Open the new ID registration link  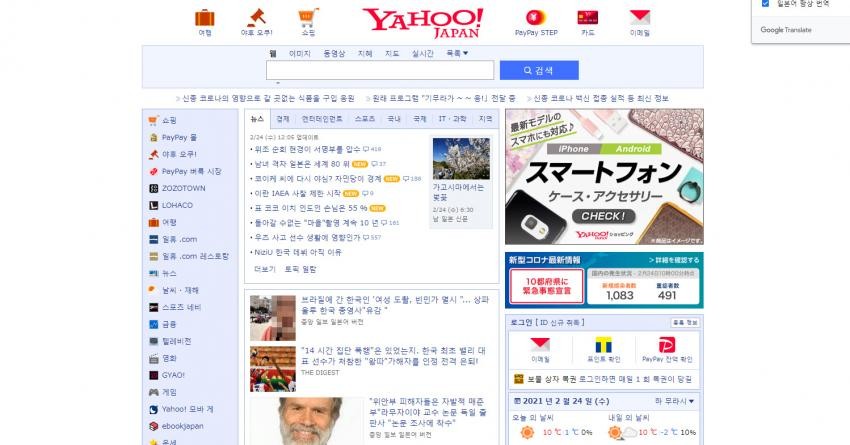[560, 323]
